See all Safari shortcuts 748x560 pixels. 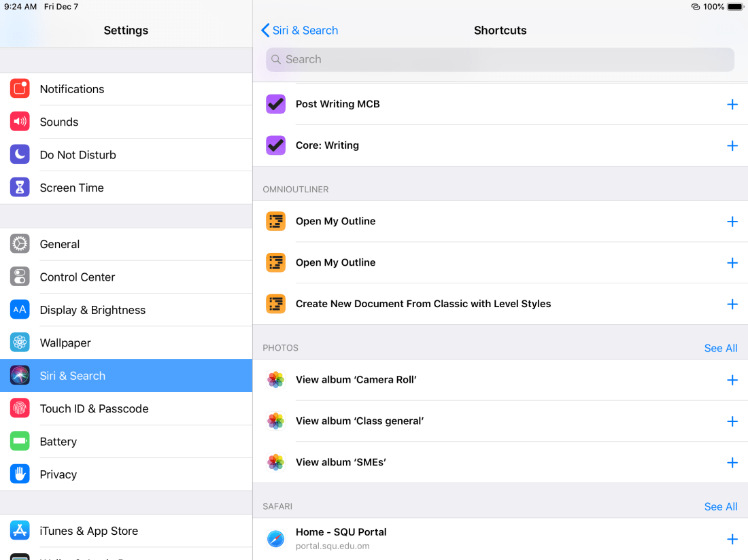pos(720,506)
